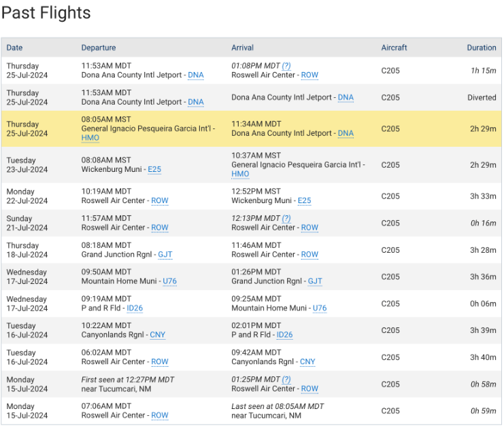The image size is (504, 426).
Task: Click the question mark beside 12:13PM MDT
Action: [x=286, y=218]
